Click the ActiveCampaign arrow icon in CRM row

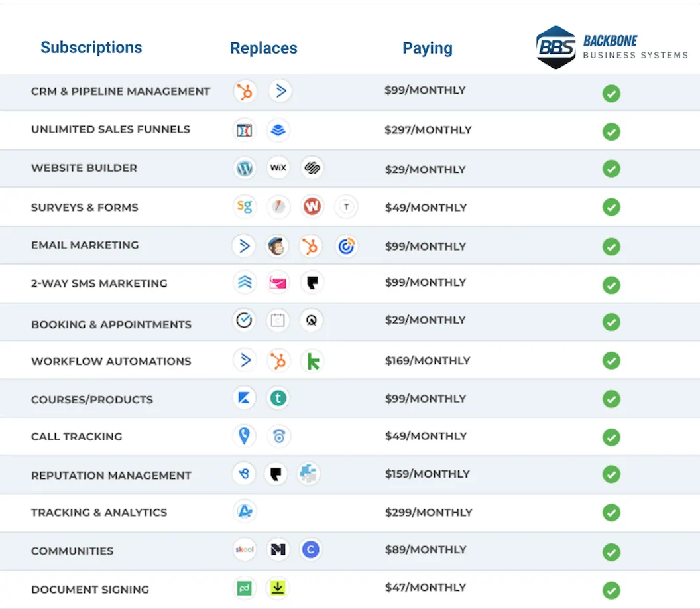[x=280, y=91]
